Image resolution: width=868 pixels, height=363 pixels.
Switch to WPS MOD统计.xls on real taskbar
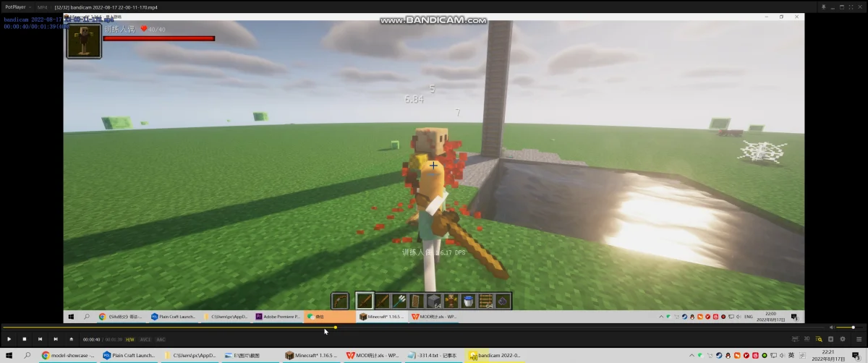[x=372, y=355]
